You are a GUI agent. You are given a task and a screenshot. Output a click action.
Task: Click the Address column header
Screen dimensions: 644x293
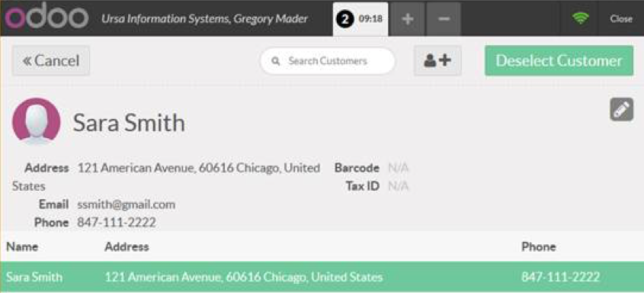click(x=127, y=246)
